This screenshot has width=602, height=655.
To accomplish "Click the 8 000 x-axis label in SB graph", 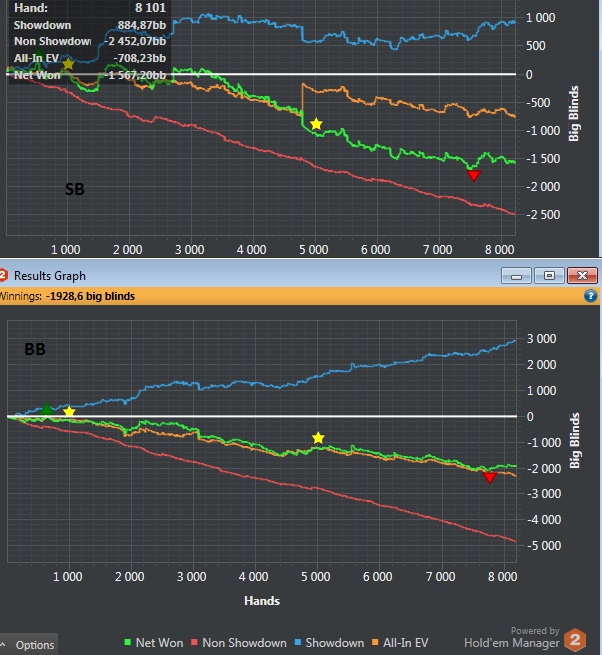I will pos(500,250).
